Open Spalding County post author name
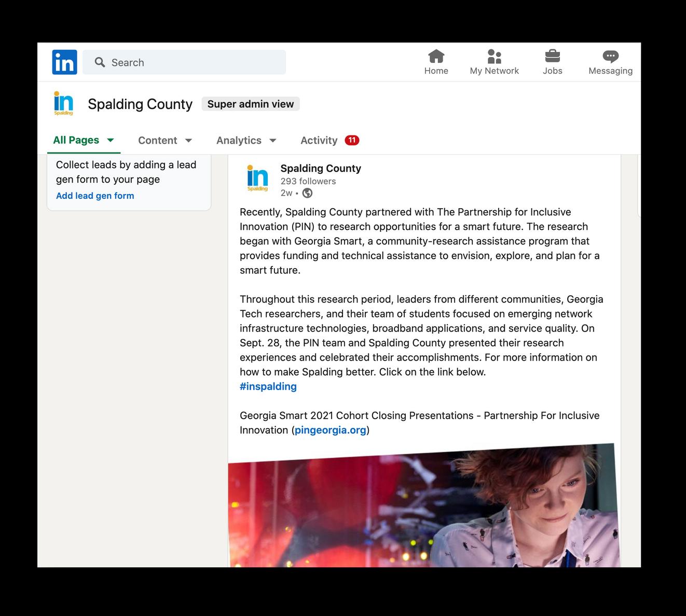This screenshot has height=616, width=686. [321, 168]
